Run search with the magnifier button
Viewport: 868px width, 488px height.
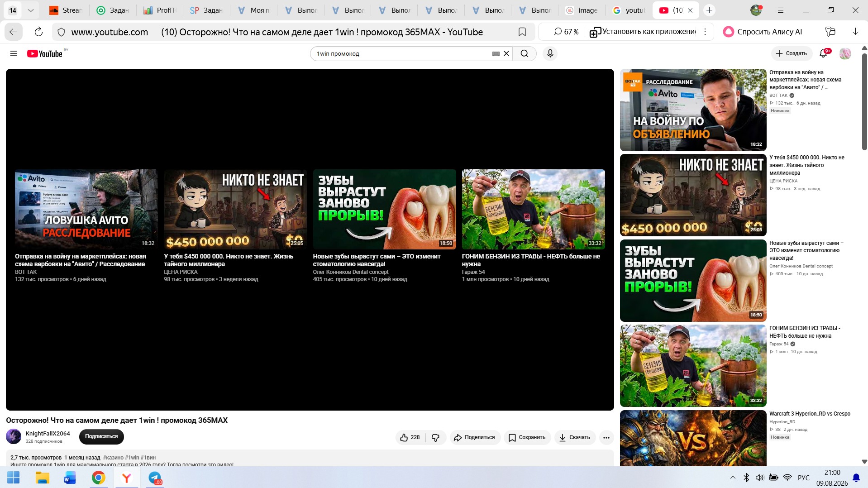pos(525,53)
